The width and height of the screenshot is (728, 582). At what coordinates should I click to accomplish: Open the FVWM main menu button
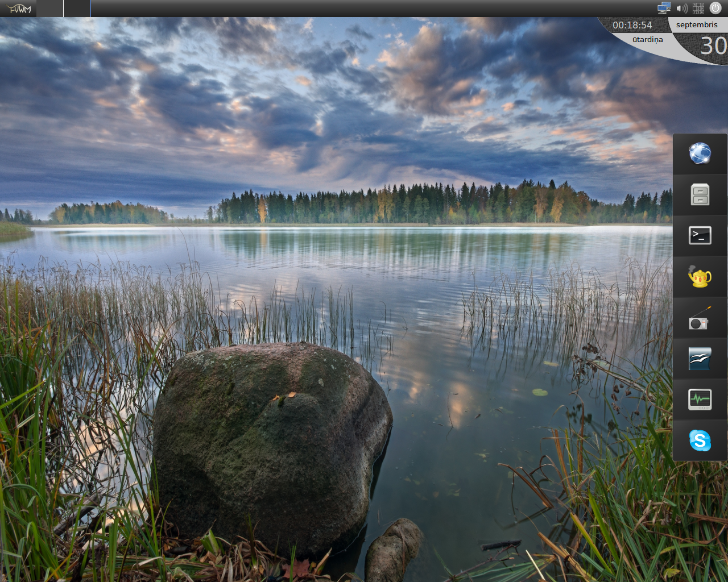click(x=18, y=9)
